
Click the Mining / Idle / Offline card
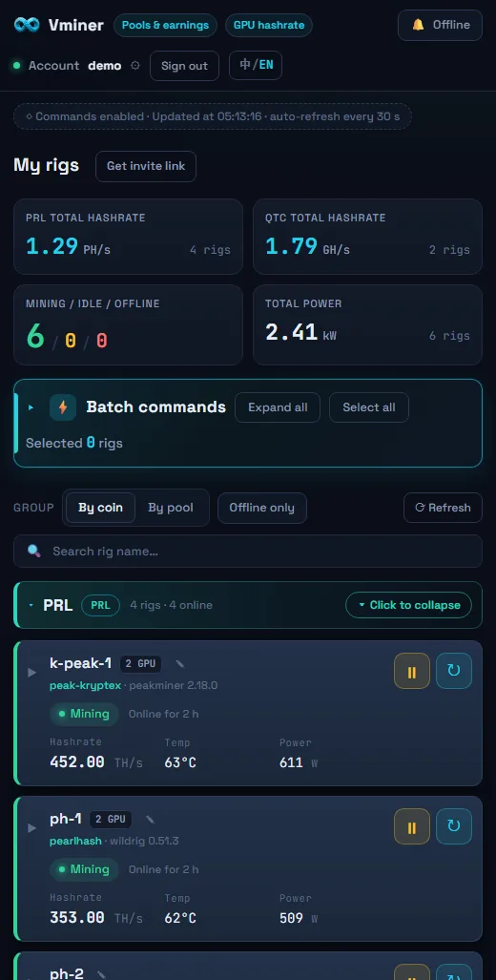pos(128,325)
